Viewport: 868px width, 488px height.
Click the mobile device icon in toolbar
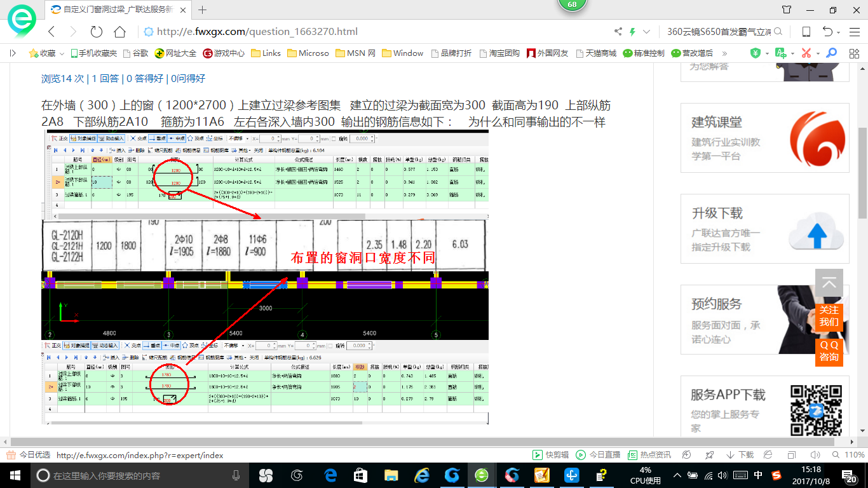pyautogui.click(x=806, y=32)
